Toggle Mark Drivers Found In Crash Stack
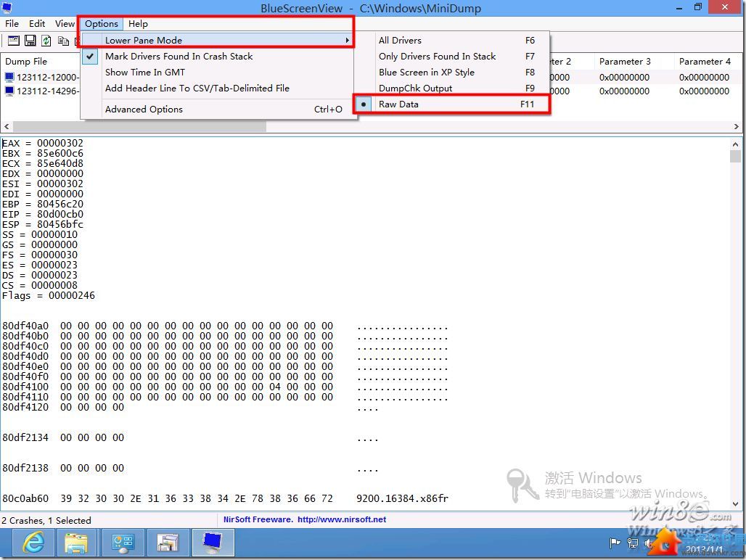 click(x=218, y=56)
